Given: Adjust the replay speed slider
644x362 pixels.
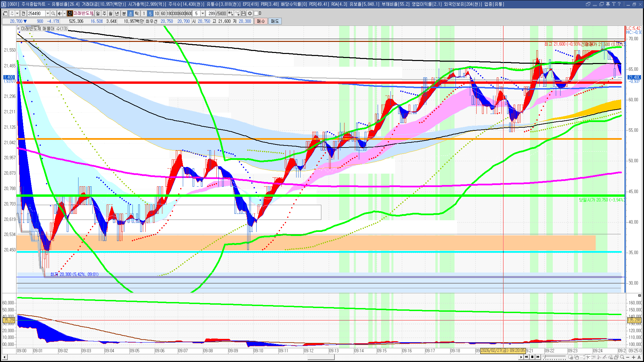Looking at the screenshot, I should click(x=554, y=357).
